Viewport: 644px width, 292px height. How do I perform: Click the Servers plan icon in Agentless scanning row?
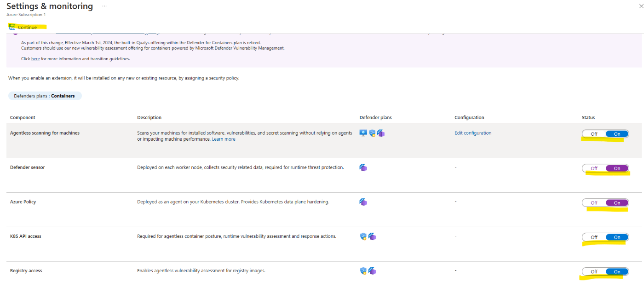click(x=363, y=133)
